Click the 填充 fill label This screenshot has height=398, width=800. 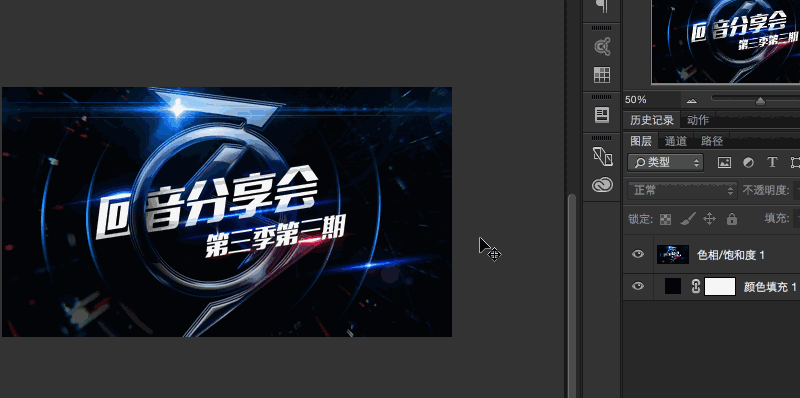[x=777, y=219]
